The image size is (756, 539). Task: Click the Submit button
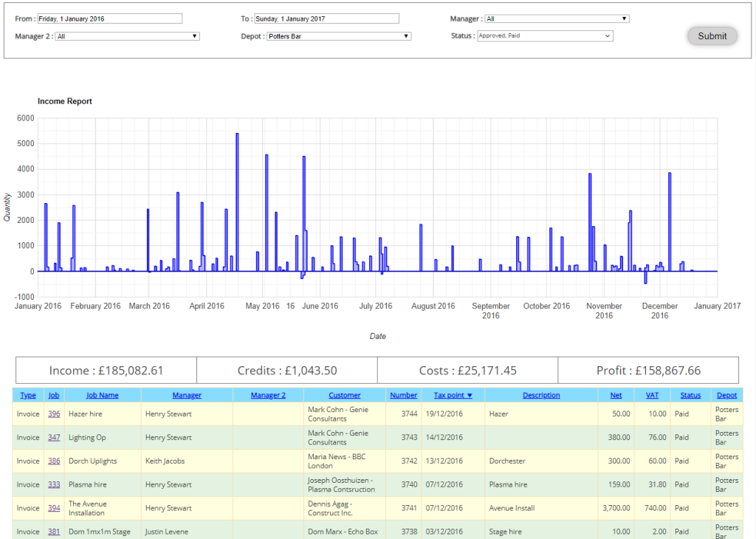point(712,36)
